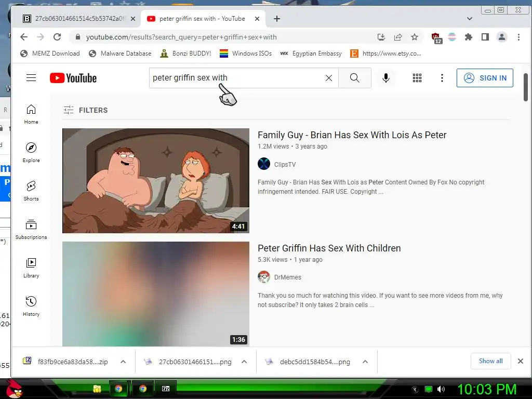This screenshot has width=532, height=399.
Task: Click the YouTube logo
Action: point(73,78)
